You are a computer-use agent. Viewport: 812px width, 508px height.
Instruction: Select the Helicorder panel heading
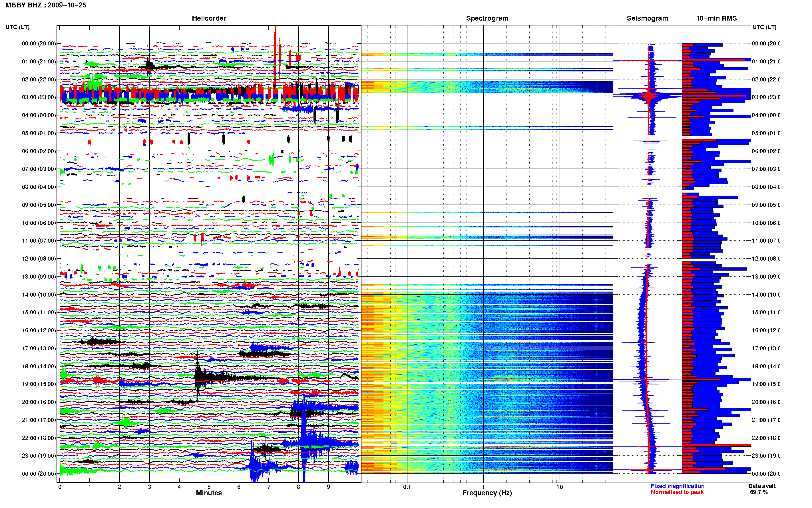[x=209, y=18]
